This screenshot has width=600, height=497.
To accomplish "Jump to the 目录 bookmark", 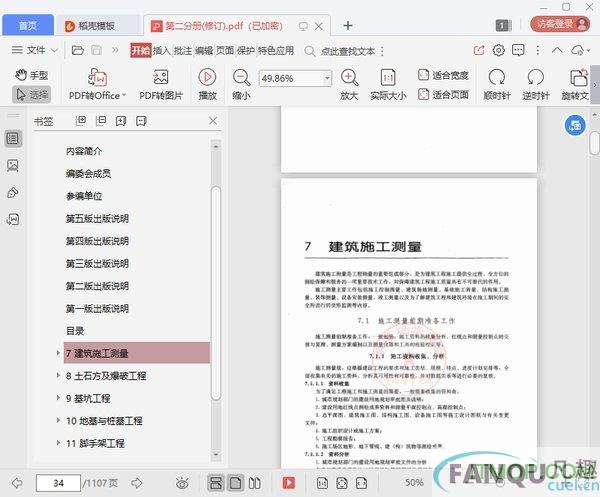I will (x=75, y=331).
